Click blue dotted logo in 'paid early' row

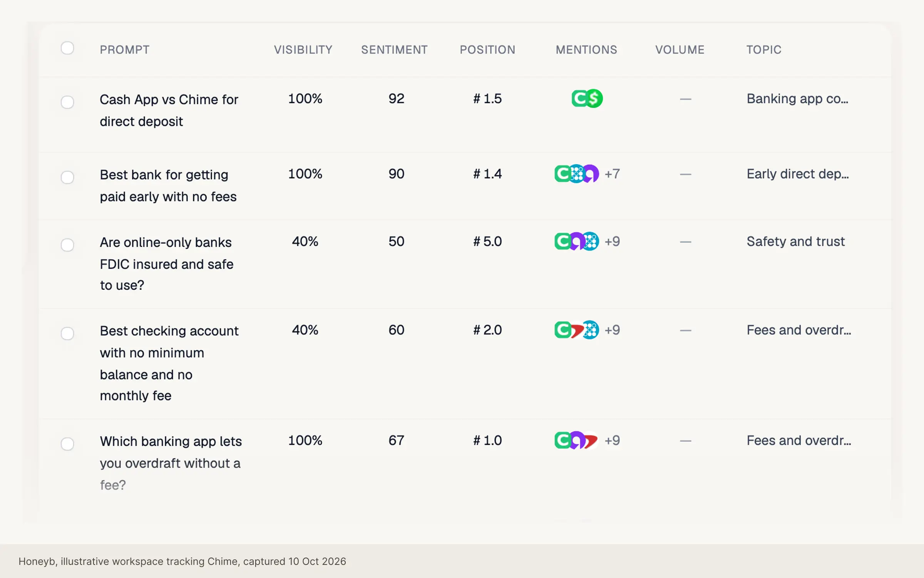pos(576,174)
